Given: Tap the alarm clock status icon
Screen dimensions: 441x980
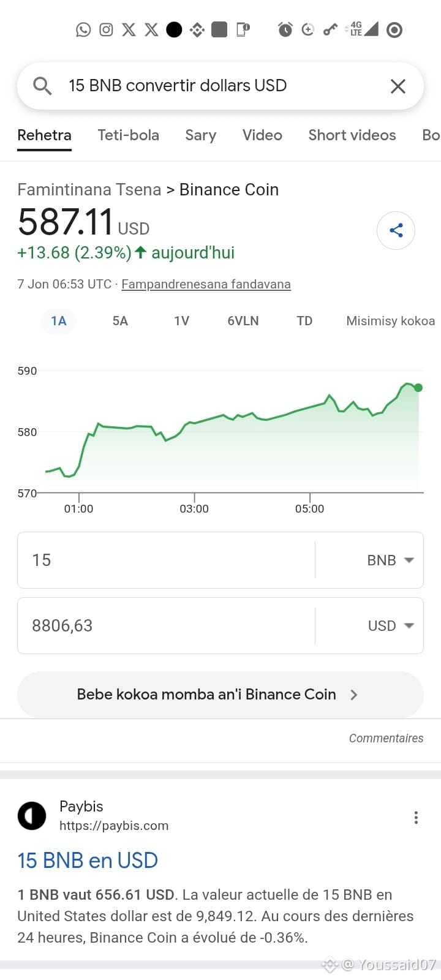Looking at the screenshot, I should [285, 29].
